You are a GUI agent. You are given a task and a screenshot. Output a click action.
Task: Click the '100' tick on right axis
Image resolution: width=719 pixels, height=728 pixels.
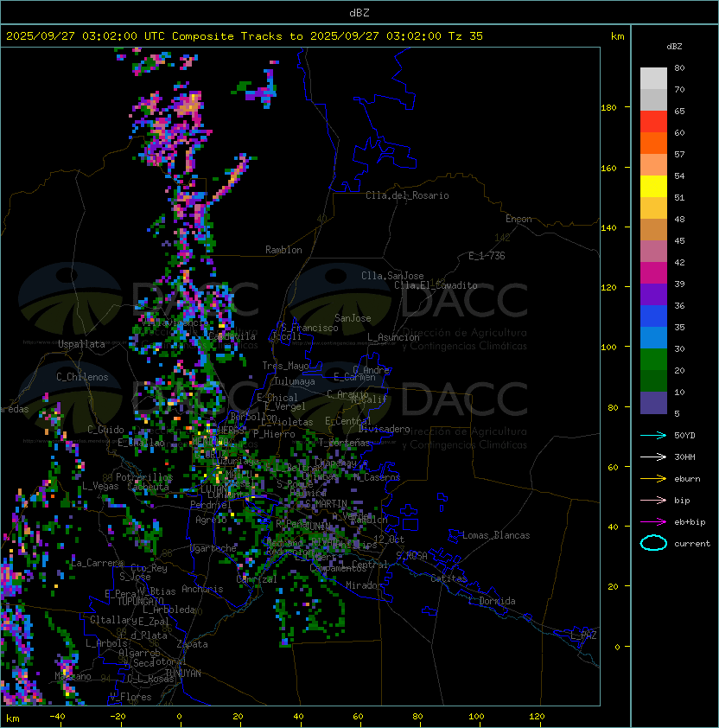click(x=608, y=348)
